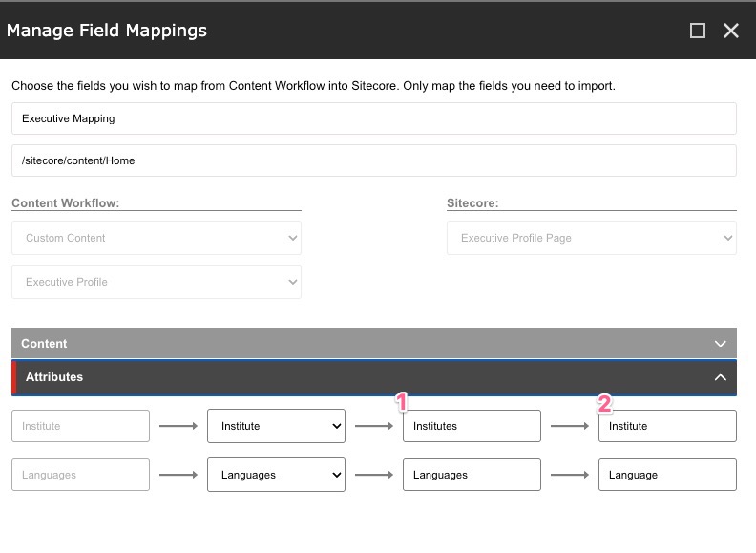Open the Institute mapping dropdown
Image resolution: width=756 pixels, height=553 pixels.
pyautogui.click(x=276, y=426)
